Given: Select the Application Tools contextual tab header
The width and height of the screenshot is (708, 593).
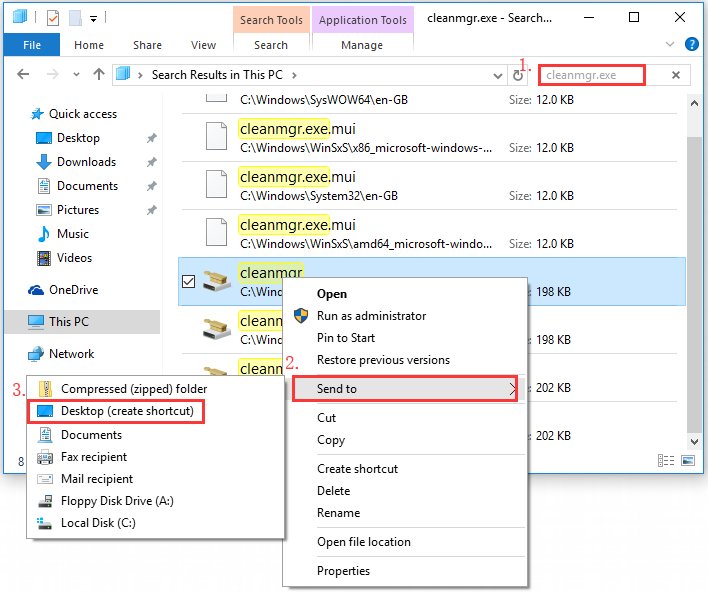Looking at the screenshot, I should point(363,20).
